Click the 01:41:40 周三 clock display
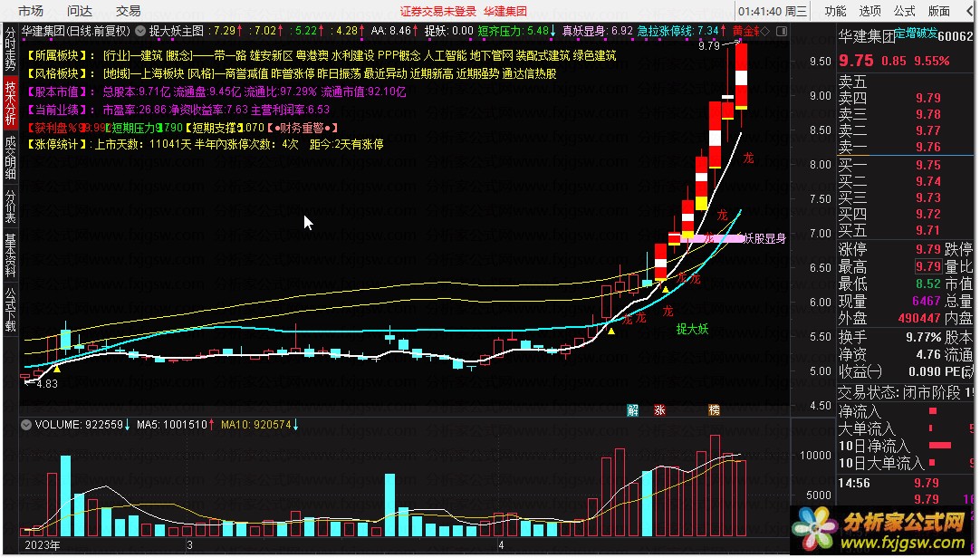Screen dimensions: 980x558 [x=772, y=11]
